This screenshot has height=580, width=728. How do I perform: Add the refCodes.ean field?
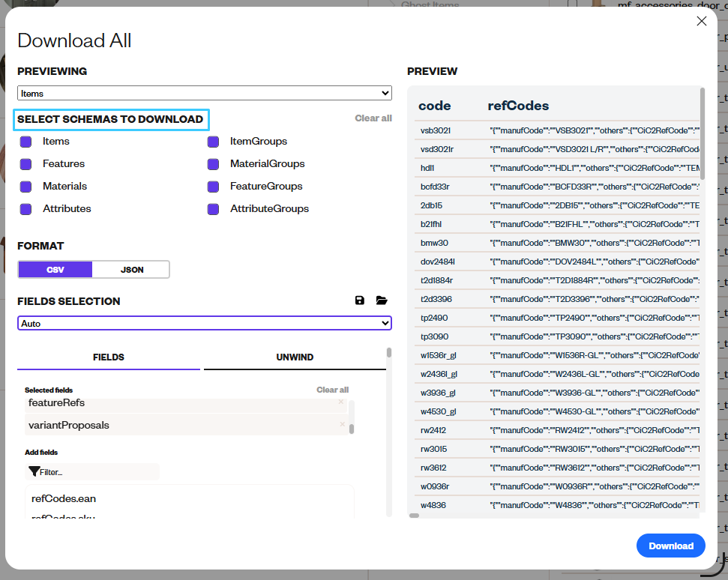pyautogui.click(x=64, y=499)
